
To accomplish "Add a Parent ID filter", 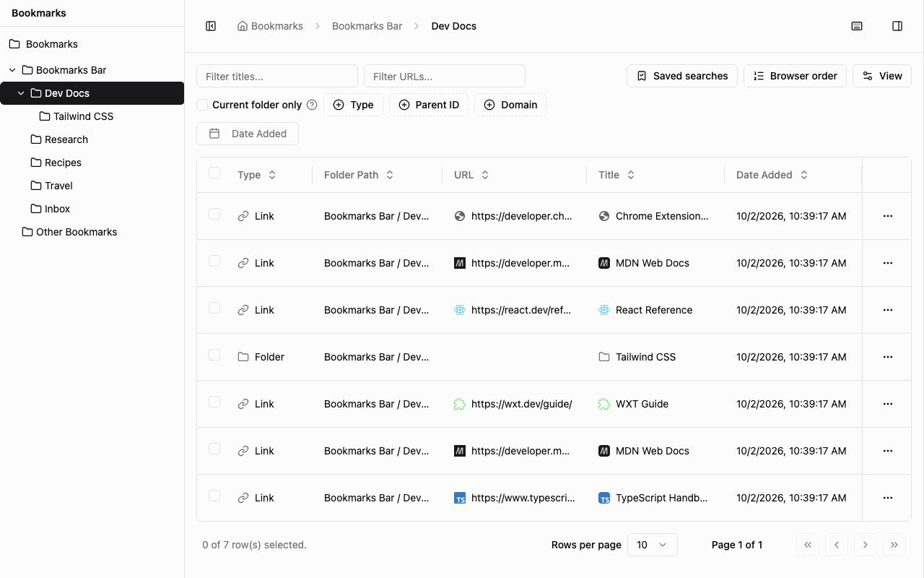I will (x=429, y=105).
